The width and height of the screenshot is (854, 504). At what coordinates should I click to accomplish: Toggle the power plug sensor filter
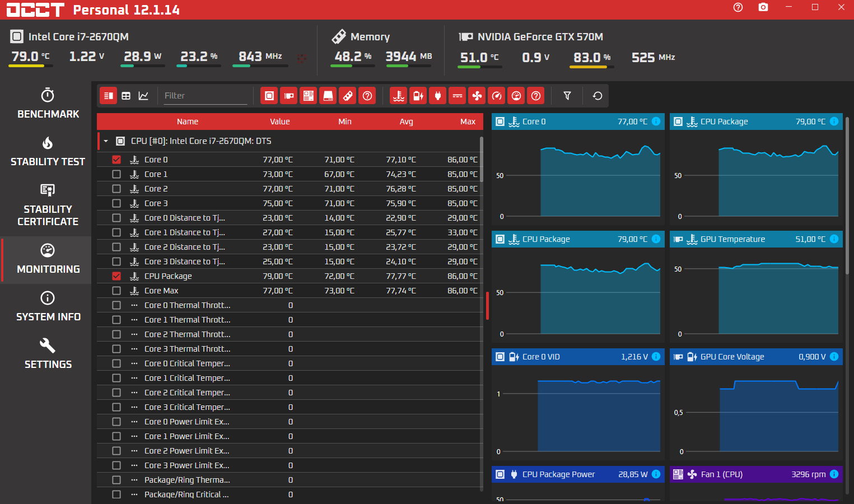(x=438, y=96)
